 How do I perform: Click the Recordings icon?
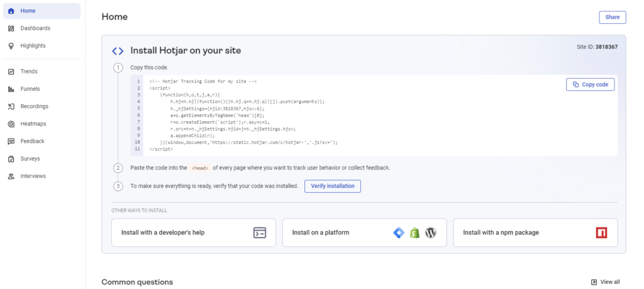pyautogui.click(x=11, y=106)
